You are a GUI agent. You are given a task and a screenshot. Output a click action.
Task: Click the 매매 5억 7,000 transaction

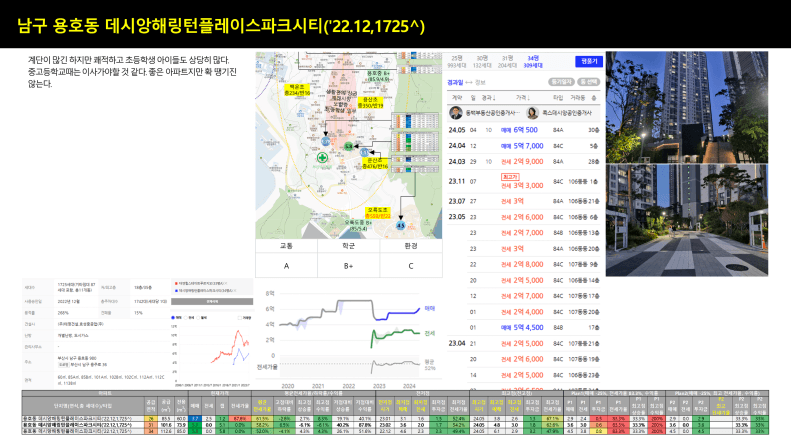[x=522, y=146]
